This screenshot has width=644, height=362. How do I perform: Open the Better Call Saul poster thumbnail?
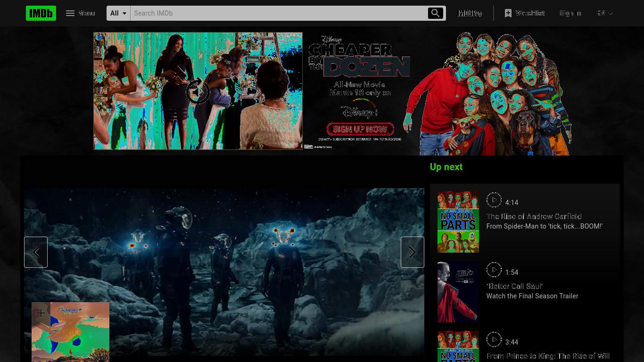coord(458,292)
